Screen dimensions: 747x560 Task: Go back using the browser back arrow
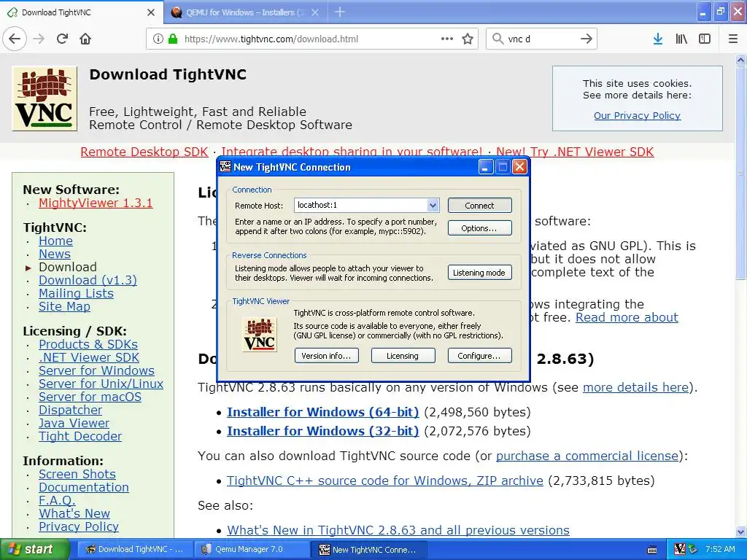15,39
